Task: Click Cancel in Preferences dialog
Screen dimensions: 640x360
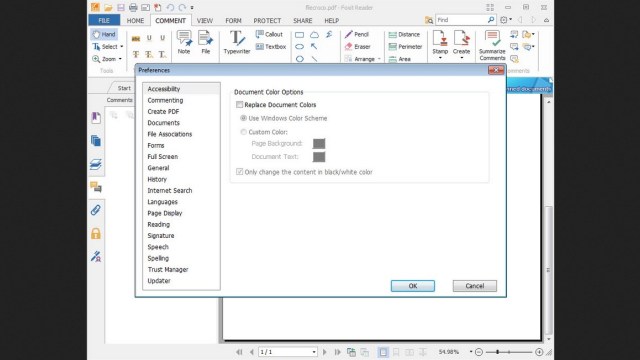Action: tap(475, 286)
